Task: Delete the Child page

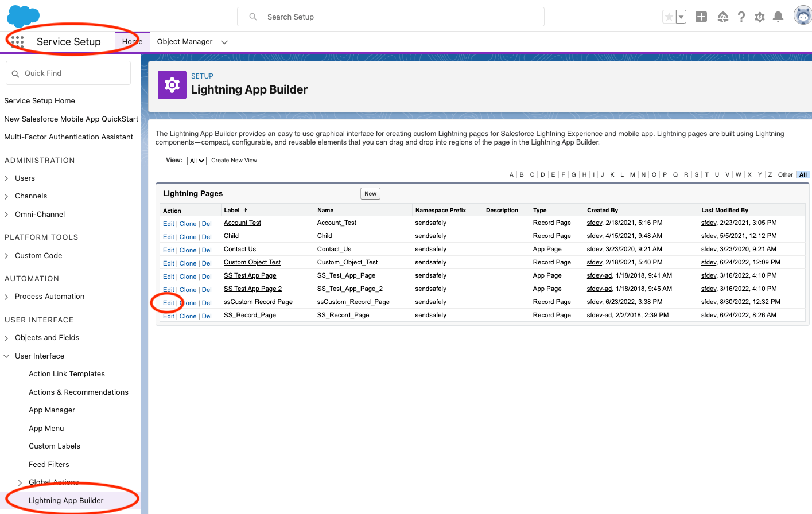Action: (x=207, y=237)
